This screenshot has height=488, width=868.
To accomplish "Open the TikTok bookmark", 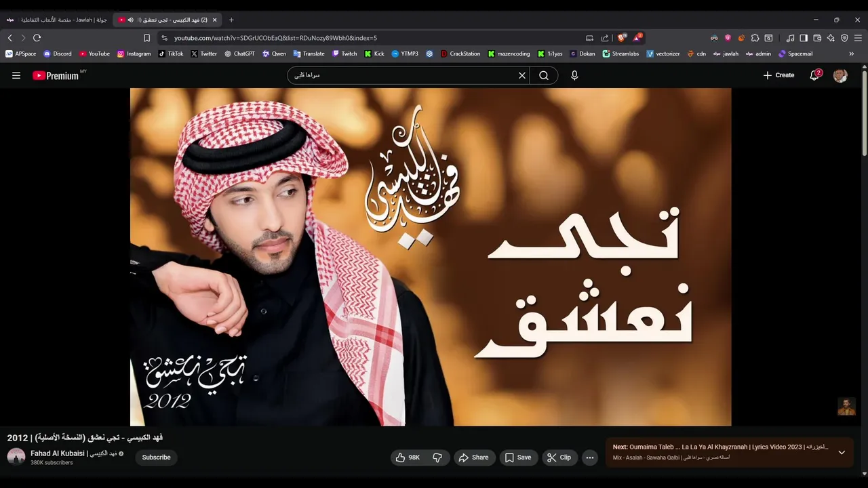I will (x=171, y=54).
